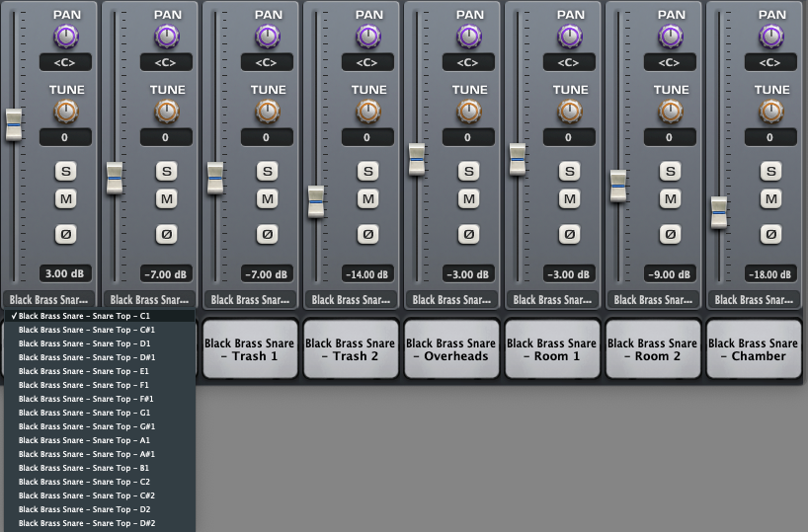This screenshot has height=532, width=808.
Task: Click the Pan knob on the Trash 1 channel
Action: 267,37
